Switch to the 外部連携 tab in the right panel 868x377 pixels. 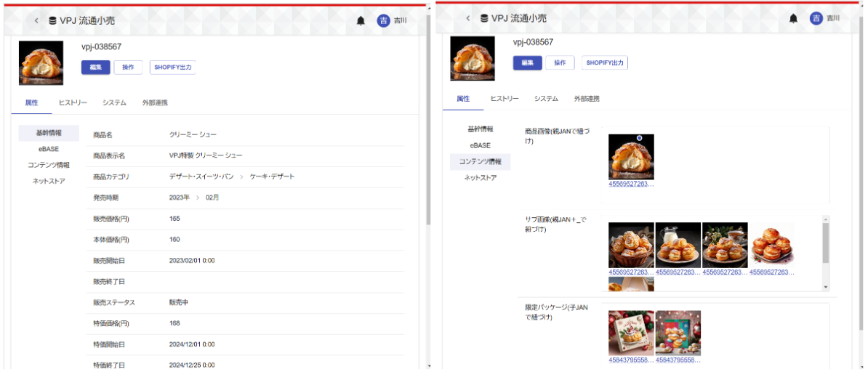click(587, 99)
